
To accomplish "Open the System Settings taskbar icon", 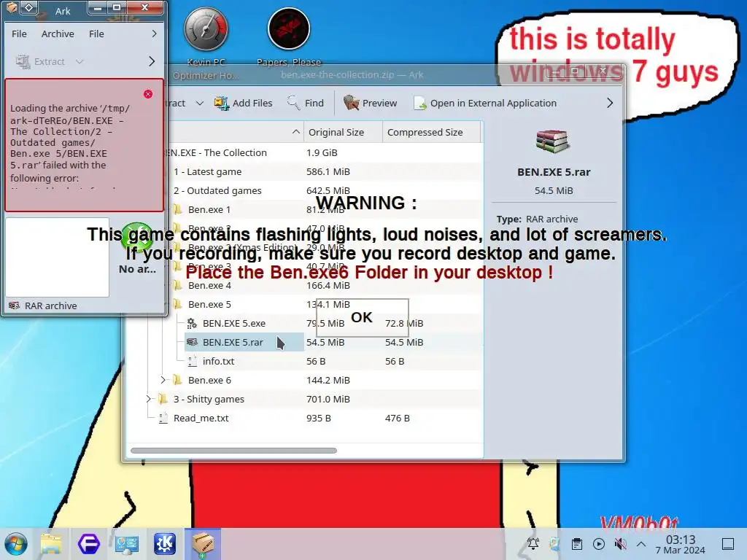I will (127, 544).
